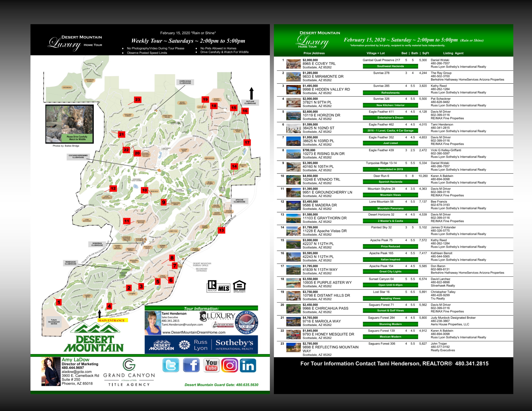Click the 'Open Until 6:45pm' green banner
The image size is (532, 411).
[x=390, y=285]
